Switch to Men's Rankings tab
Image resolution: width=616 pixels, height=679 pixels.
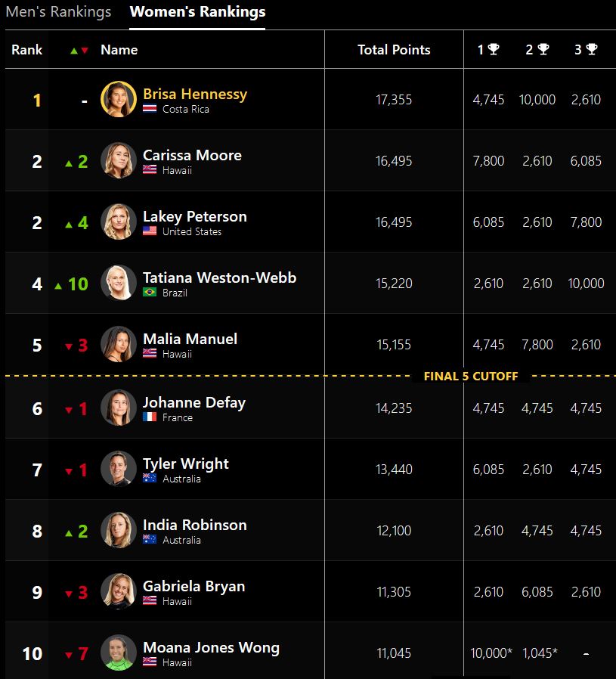[x=58, y=11]
